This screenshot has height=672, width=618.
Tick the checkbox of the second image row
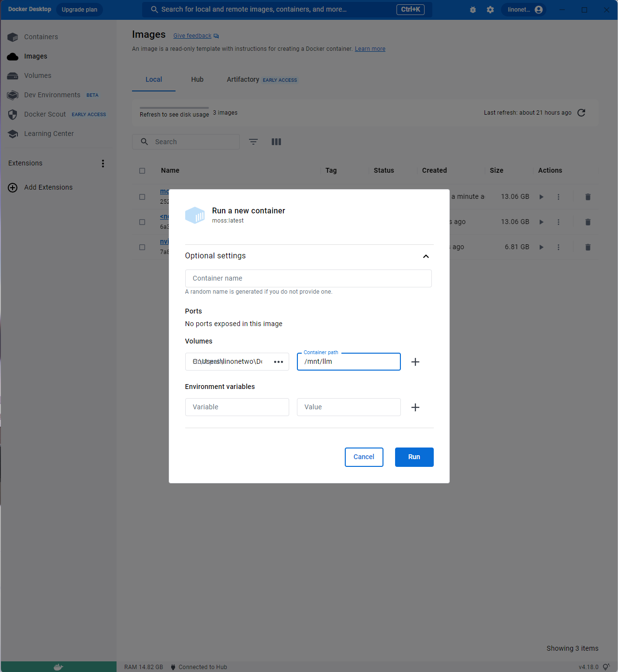click(x=142, y=222)
